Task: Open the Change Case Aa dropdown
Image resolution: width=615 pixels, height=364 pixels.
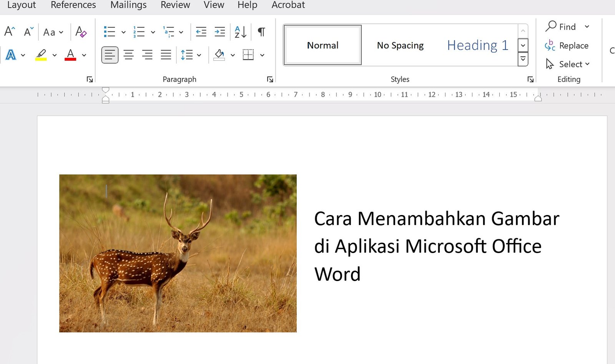Action: [53, 32]
